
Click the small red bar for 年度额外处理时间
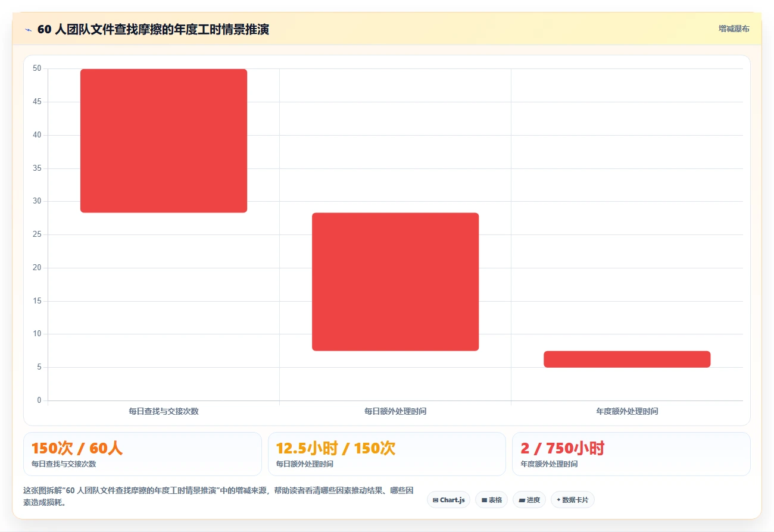[627, 359]
